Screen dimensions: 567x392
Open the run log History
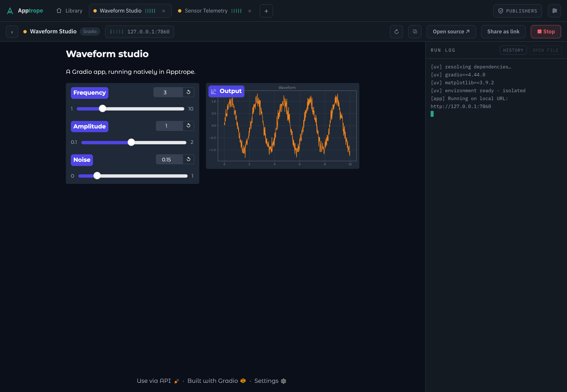513,50
